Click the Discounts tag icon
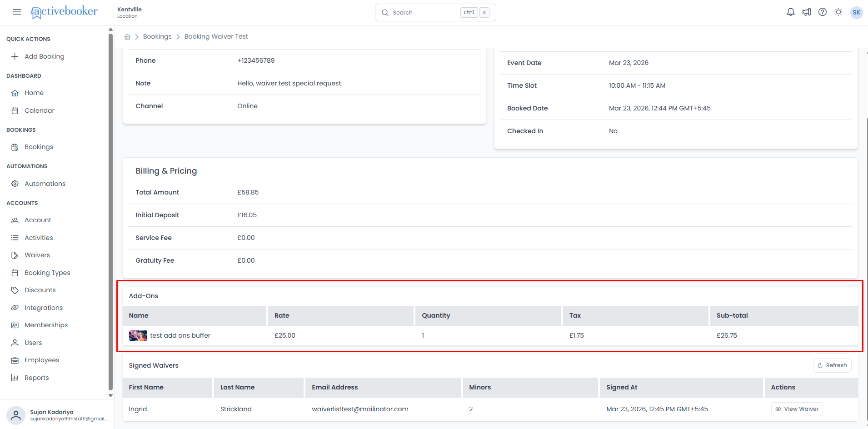This screenshot has height=429, width=868. click(15, 290)
